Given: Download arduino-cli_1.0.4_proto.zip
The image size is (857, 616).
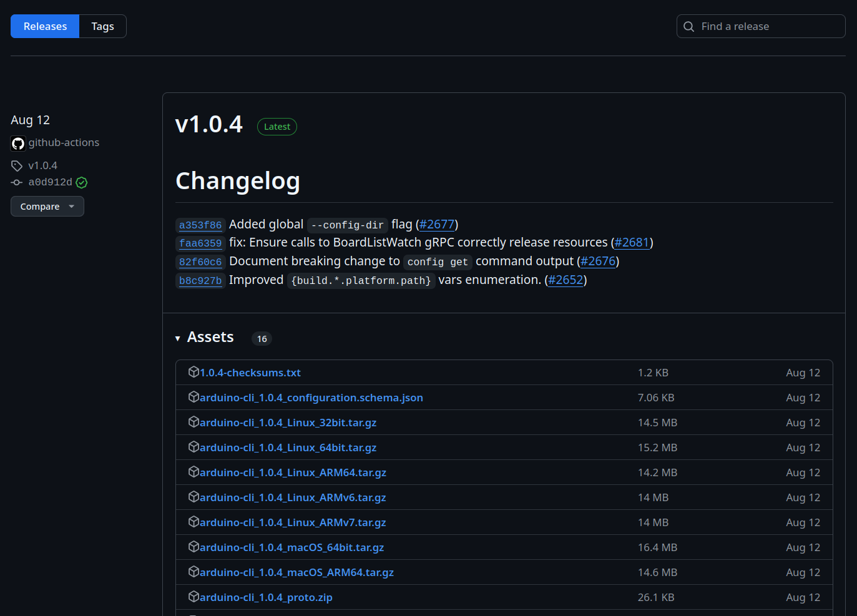Looking at the screenshot, I should (x=266, y=597).
